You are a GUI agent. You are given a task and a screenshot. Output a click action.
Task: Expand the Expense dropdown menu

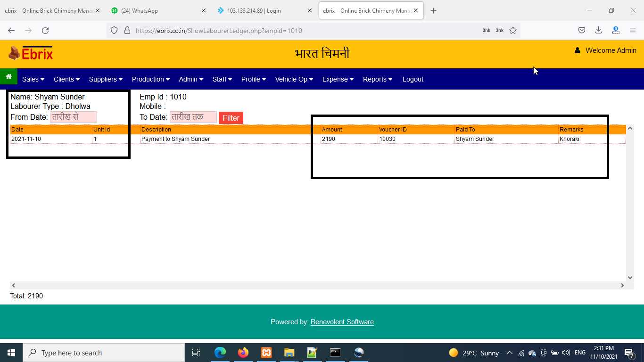click(x=338, y=79)
